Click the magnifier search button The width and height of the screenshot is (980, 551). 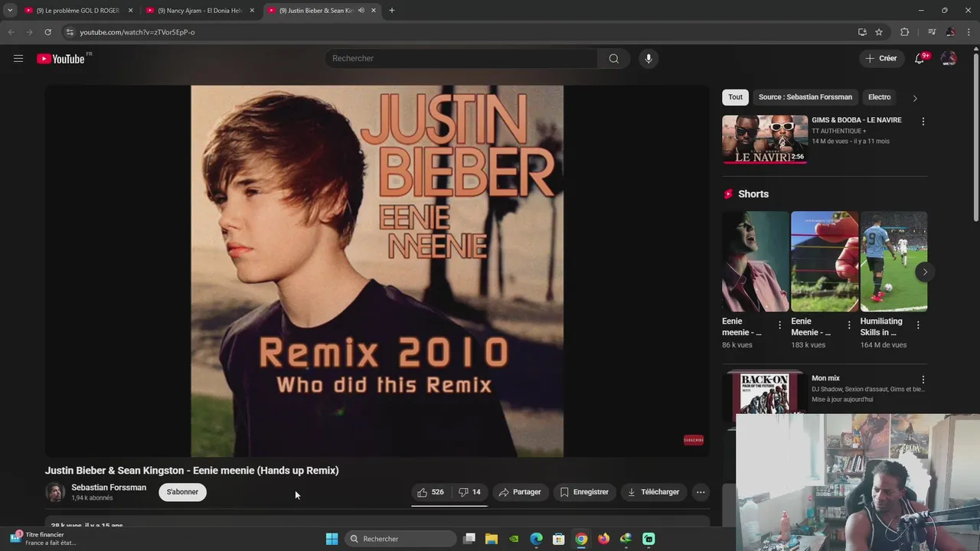[614, 58]
